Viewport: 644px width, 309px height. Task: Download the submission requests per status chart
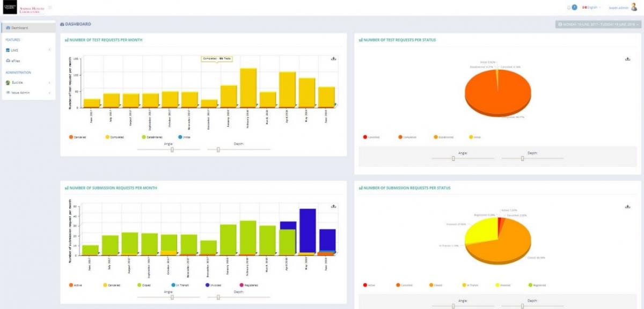[627, 206]
